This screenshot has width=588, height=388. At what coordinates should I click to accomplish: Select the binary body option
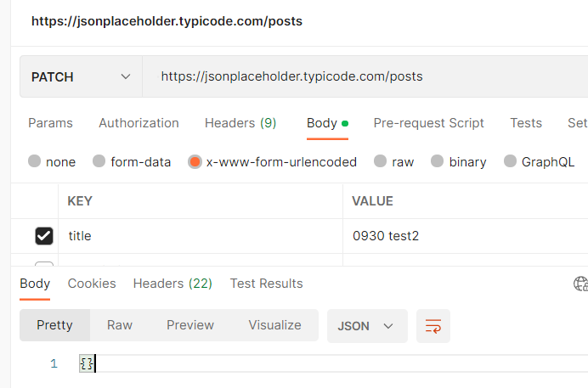pos(438,161)
